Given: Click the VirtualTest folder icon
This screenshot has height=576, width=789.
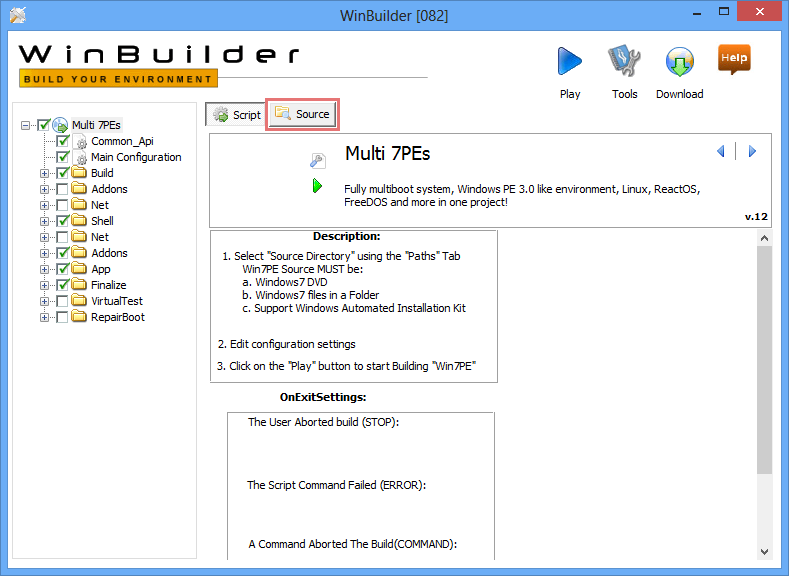Looking at the screenshot, I should tap(79, 301).
